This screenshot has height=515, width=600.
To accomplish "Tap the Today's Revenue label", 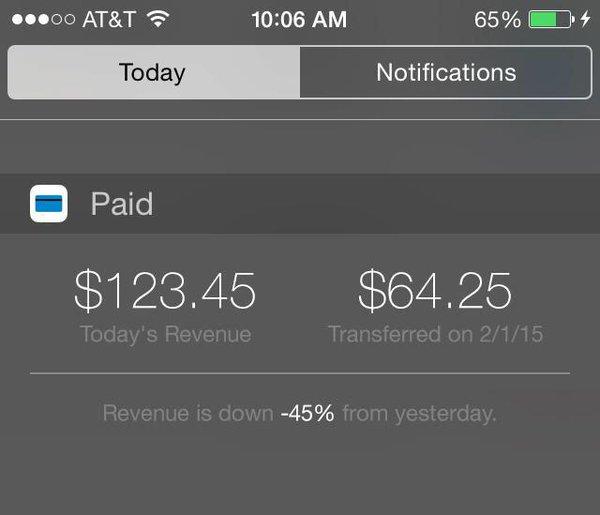I will click(x=166, y=335).
